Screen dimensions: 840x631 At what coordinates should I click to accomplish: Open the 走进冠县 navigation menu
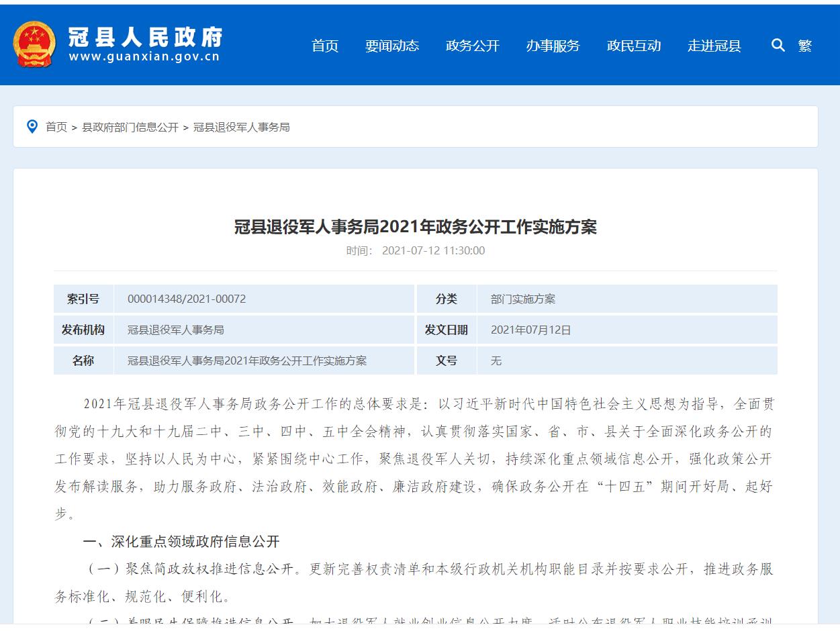[x=714, y=46]
